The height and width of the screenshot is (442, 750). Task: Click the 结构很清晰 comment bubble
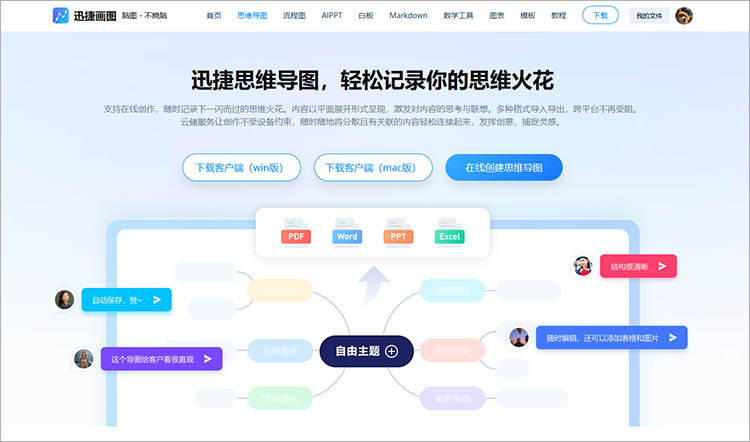(638, 266)
